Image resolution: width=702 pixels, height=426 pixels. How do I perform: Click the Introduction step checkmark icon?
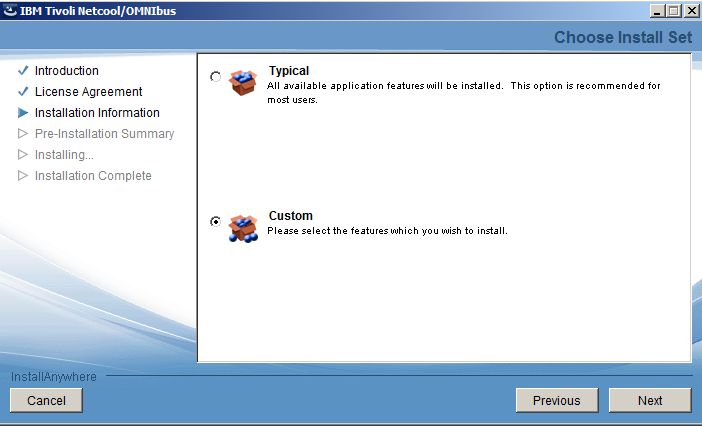pyautogui.click(x=23, y=70)
